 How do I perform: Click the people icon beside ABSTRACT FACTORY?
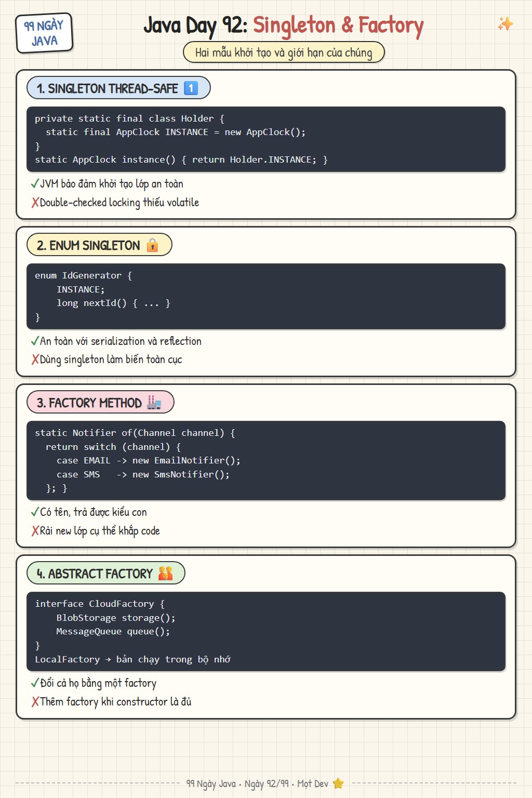pos(165,574)
